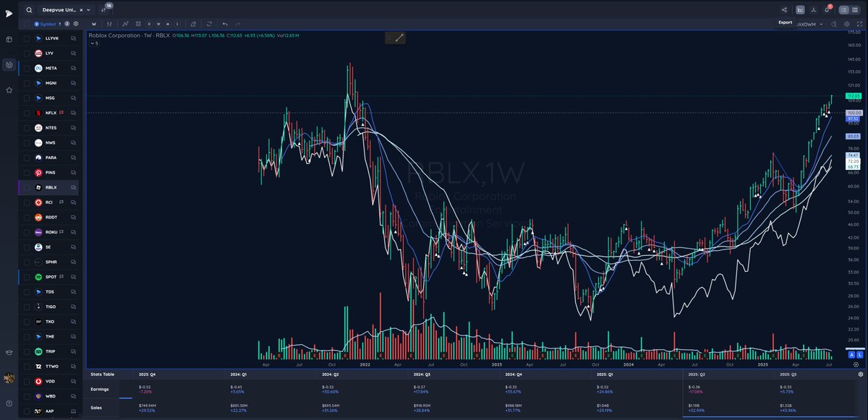The height and width of the screenshot is (420, 868).
Task: Tick the checkbox next to LLYVK
Action: [x=27, y=38]
